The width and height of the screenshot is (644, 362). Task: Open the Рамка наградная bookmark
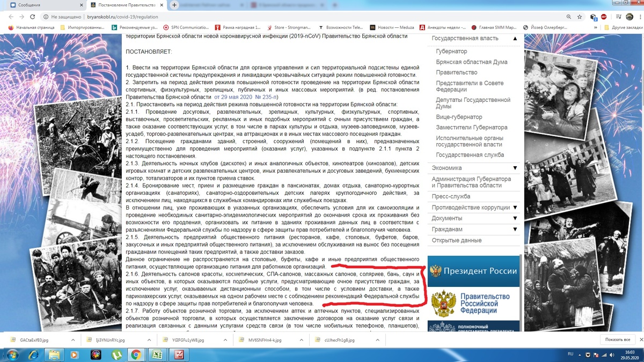point(237,27)
